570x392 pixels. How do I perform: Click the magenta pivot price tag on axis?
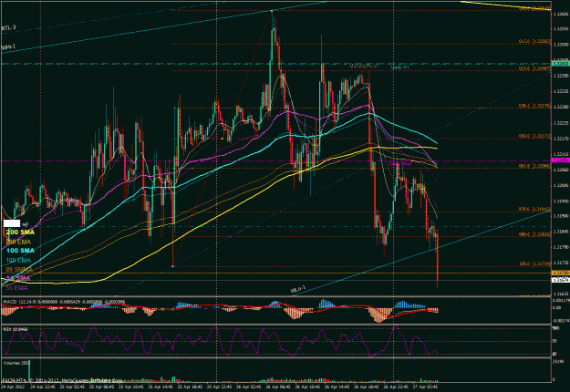pos(561,160)
